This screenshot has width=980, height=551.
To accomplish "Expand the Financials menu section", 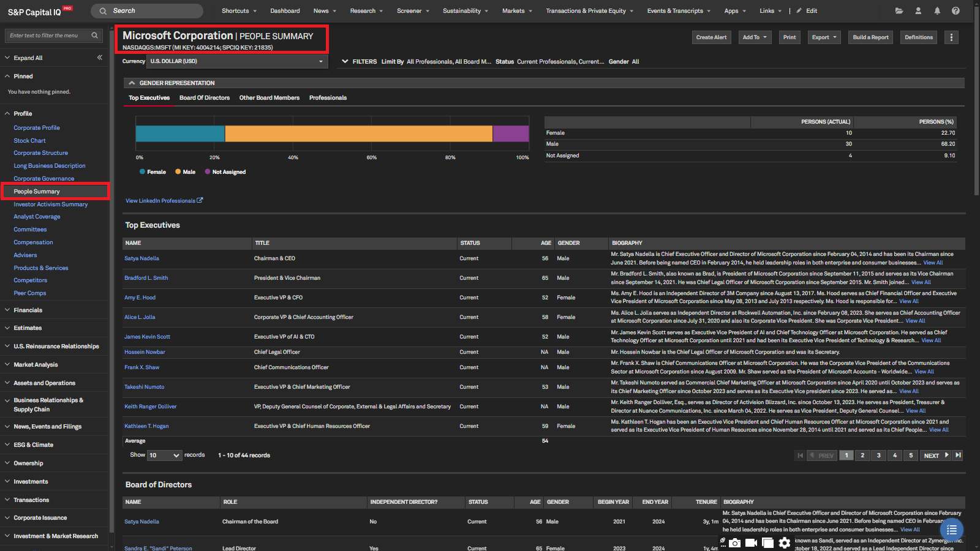I will [x=28, y=310].
